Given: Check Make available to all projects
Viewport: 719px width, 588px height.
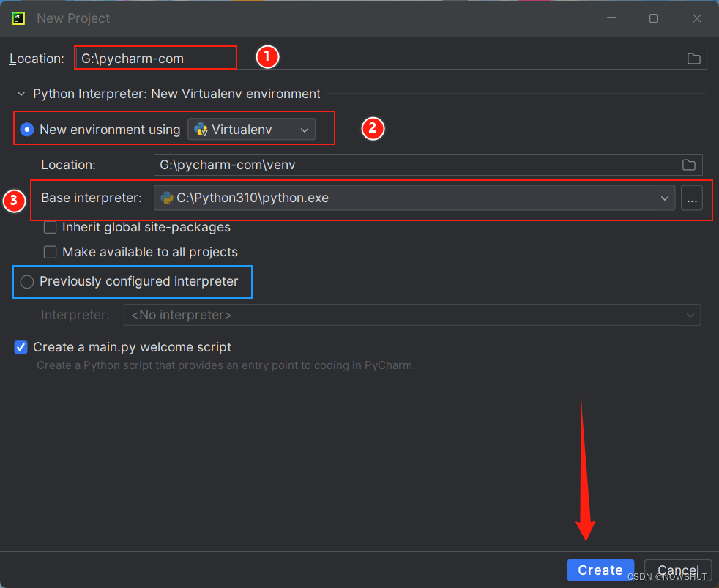Looking at the screenshot, I should point(50,253).
